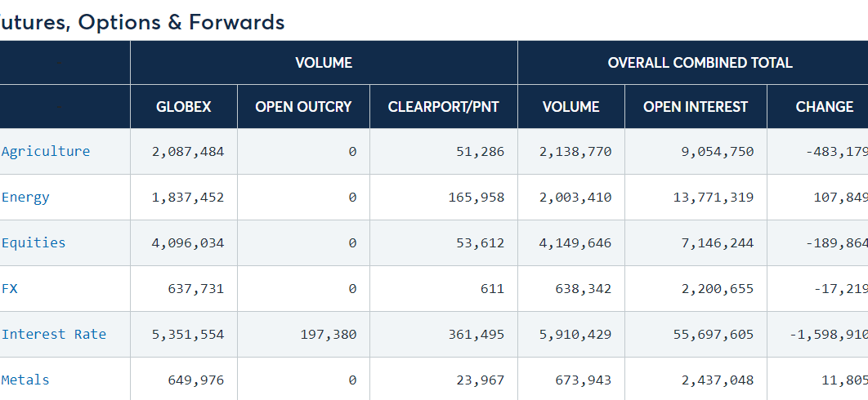Select Energy Globex value 1,837,452
The image size is (868, 400).
coord(188,197)
